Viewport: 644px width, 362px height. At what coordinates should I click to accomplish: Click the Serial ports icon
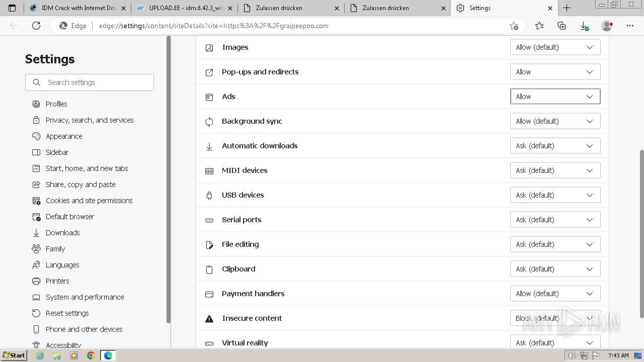pos(209,220)
